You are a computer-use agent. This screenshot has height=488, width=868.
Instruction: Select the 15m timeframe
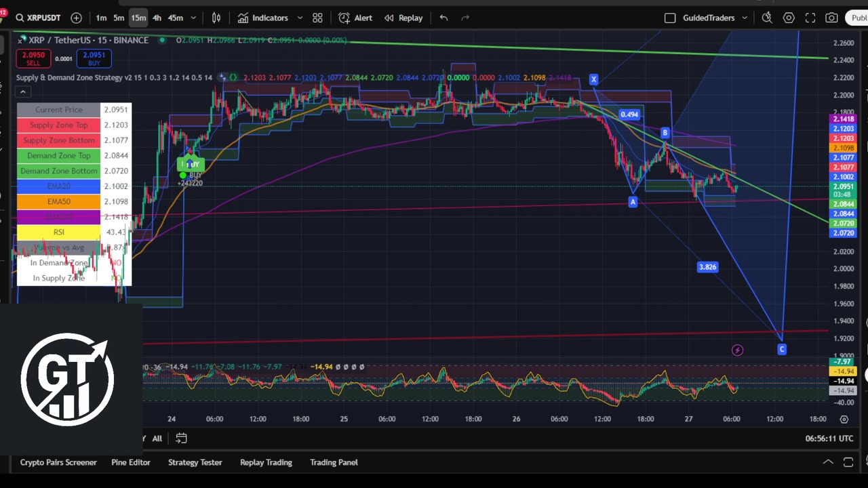point(138,18)
